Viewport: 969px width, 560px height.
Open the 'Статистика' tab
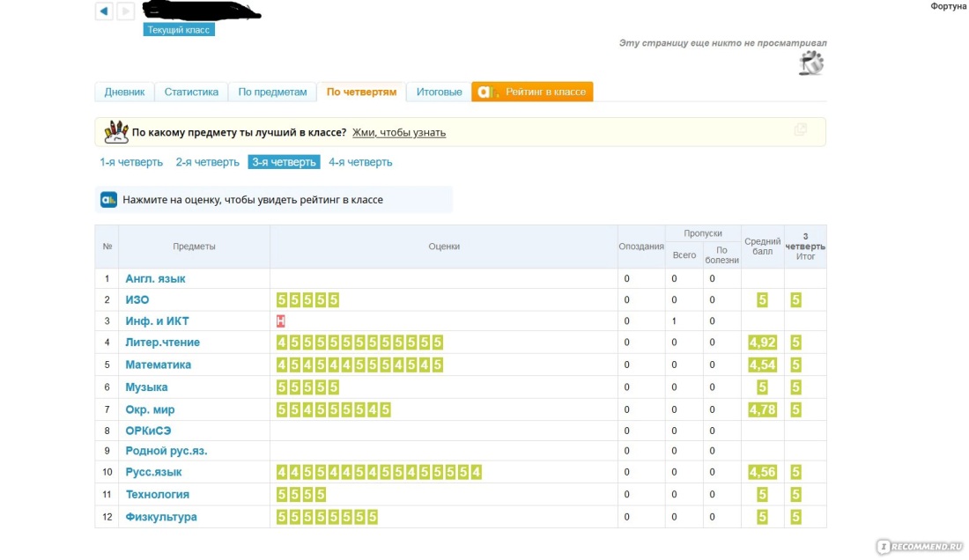[x=191, y=92]
